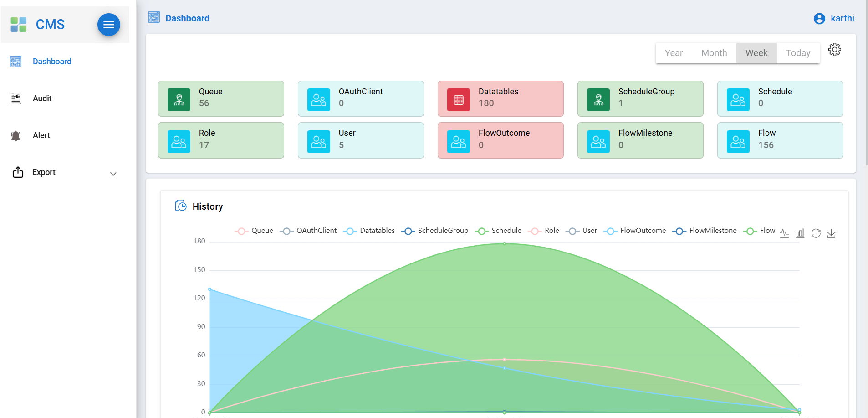Select the Today time range tab
Image resolution: width=868 pixels, height=418 pixels.
[798, 53]
